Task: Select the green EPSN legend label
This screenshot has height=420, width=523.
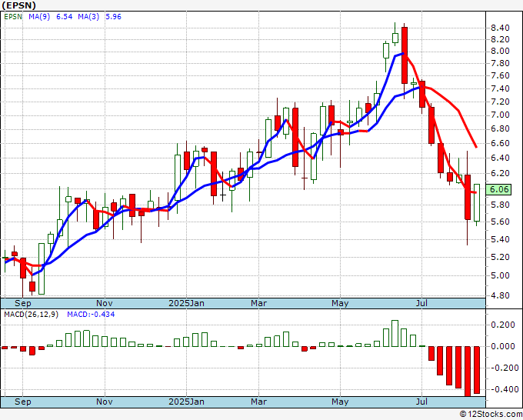Action: tap(13, 17)
